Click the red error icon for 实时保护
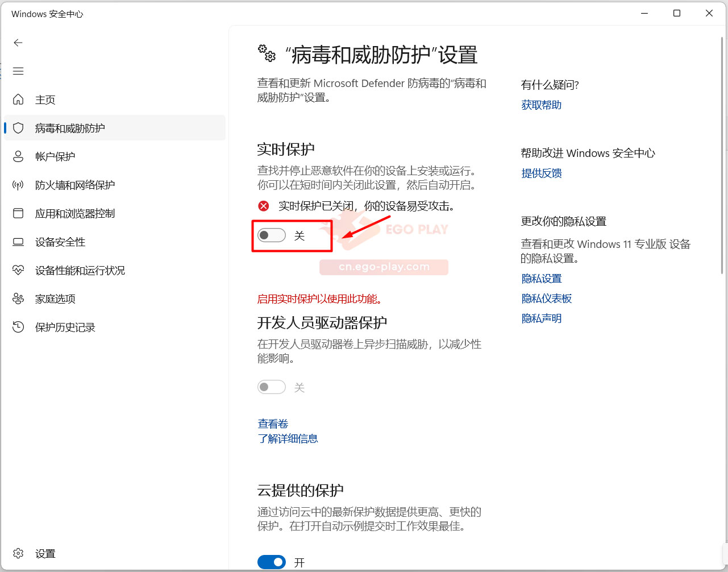728x572 pixels. [x=264, y=206]
